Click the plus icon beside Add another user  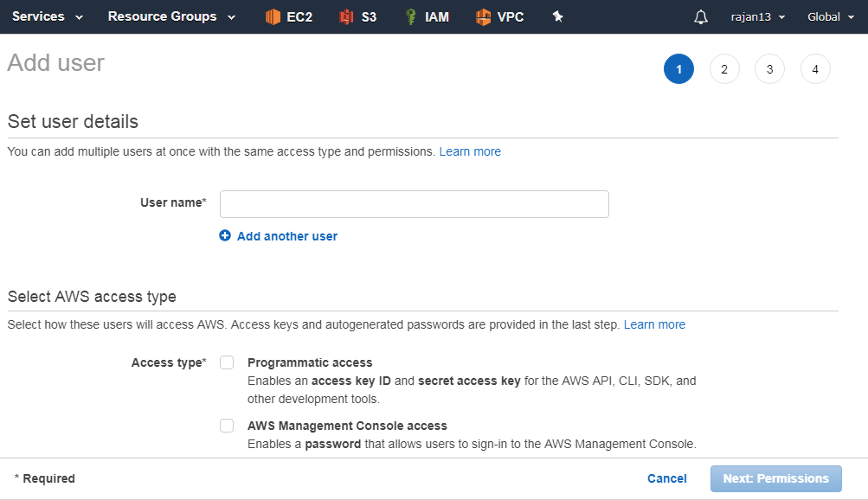tap(225, 235)
